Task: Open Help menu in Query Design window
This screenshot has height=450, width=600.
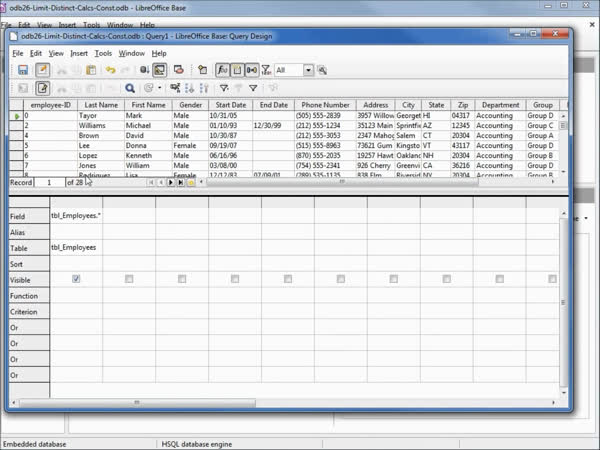Action: [159, 54]
